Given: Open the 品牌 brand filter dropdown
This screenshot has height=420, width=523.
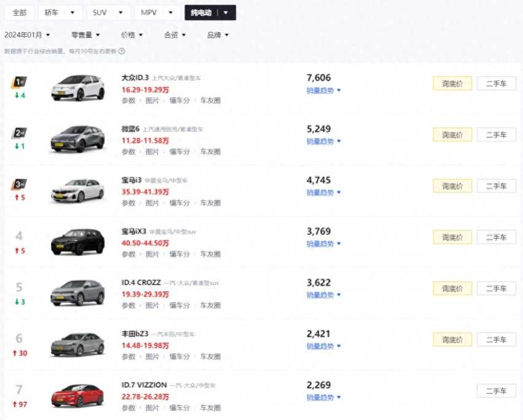Looking at the screenshot, I should coord(218,35).
